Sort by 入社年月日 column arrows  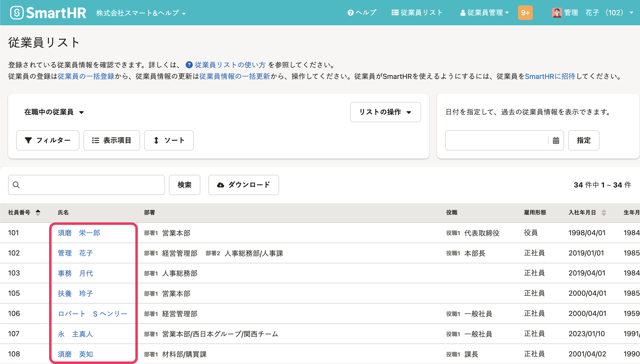tap(604, 212)
